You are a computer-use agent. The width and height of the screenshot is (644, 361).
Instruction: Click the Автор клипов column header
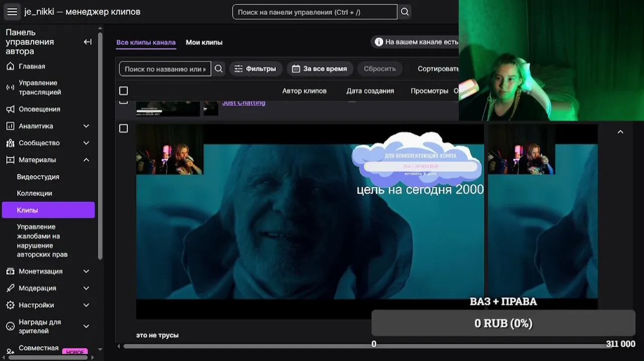coord(304,91)
